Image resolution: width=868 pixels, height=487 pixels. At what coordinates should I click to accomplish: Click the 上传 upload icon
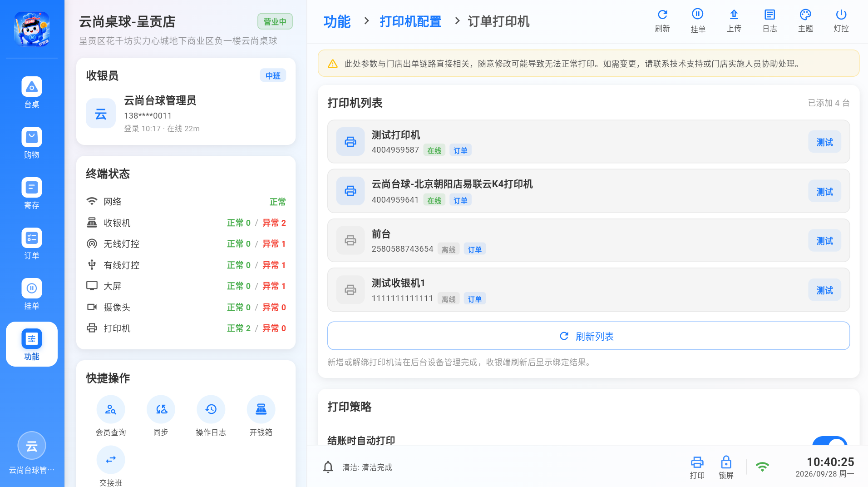(734, 21)
